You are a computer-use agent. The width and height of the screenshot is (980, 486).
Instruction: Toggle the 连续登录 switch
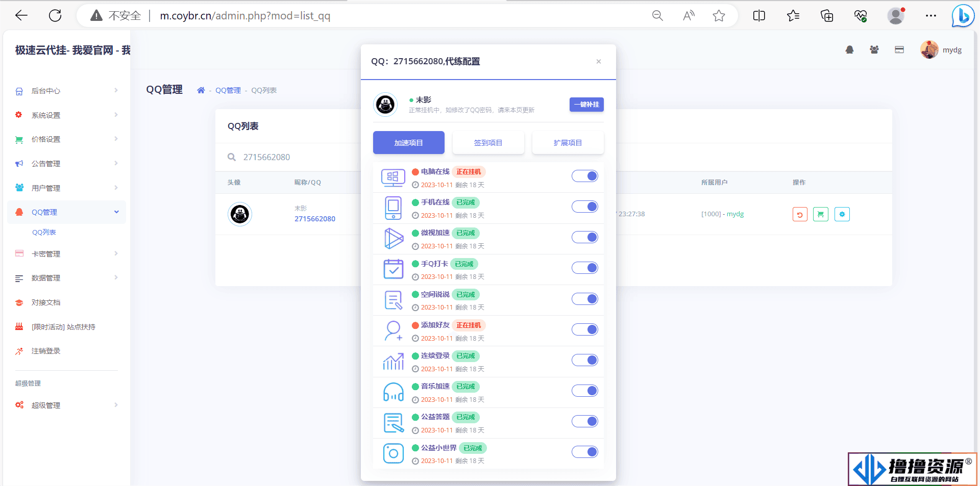[x=585, y=360]
